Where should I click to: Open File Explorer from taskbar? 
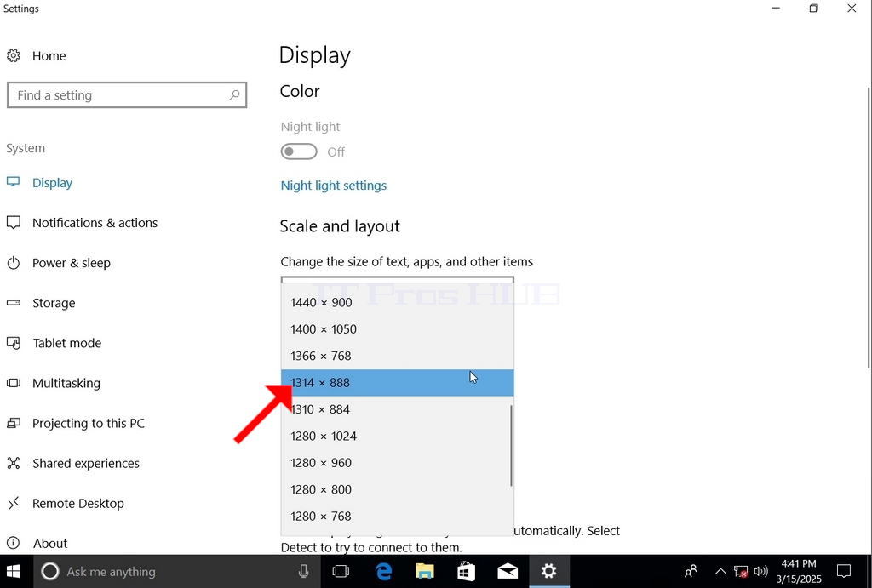coord(425,571)
